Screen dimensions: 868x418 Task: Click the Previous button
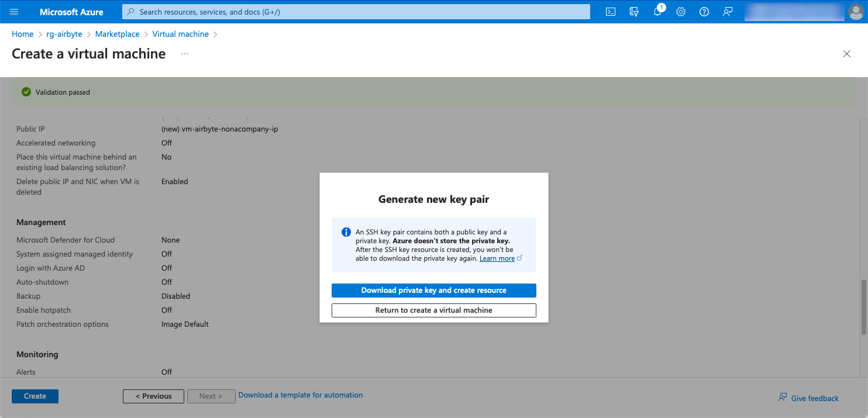click(x=153, y=396)
